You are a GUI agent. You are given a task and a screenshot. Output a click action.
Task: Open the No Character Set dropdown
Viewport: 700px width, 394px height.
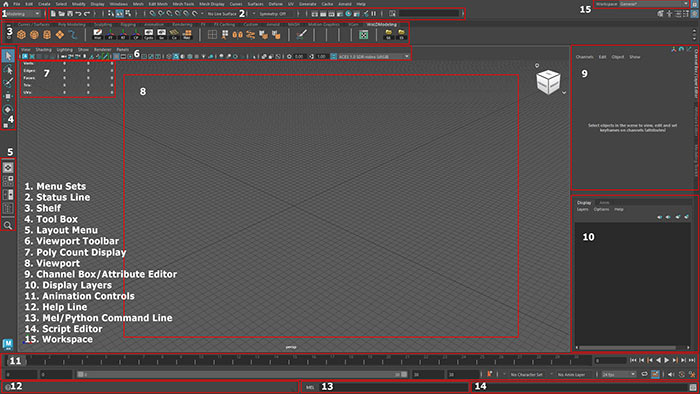point(526,374)
